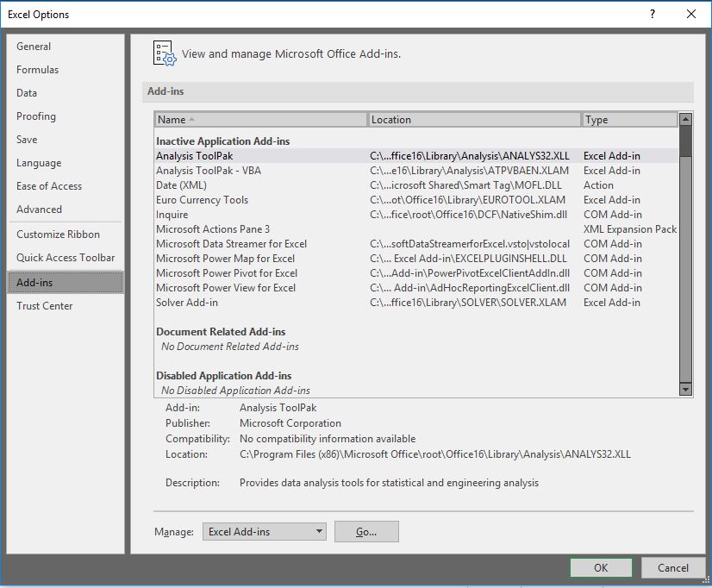The image size is (712, 588).
Task: Click No compatibility information available text
Action: coord(328,439)
